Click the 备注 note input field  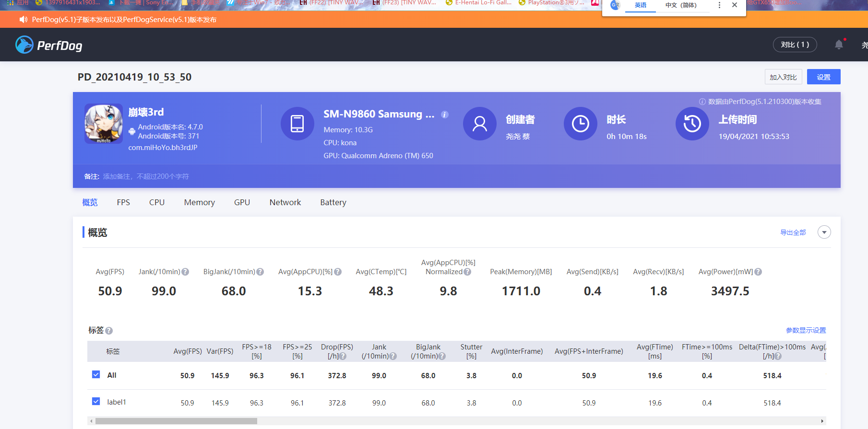146,176
